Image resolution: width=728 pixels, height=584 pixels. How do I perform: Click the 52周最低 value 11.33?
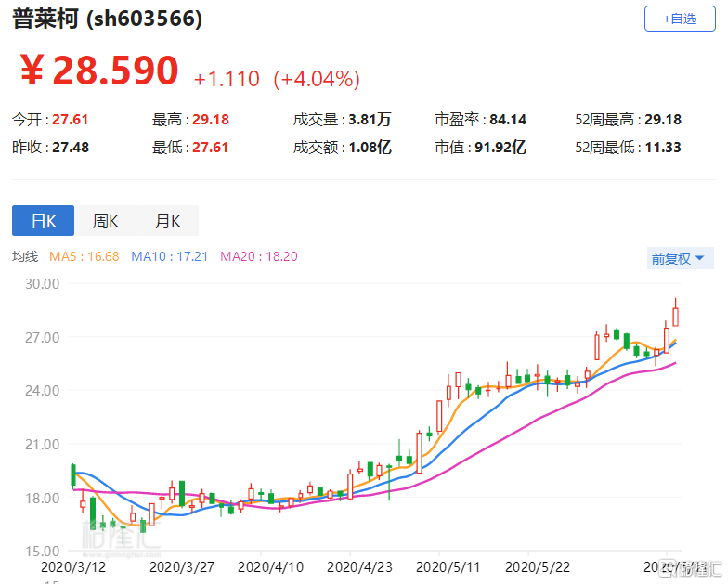663,147
